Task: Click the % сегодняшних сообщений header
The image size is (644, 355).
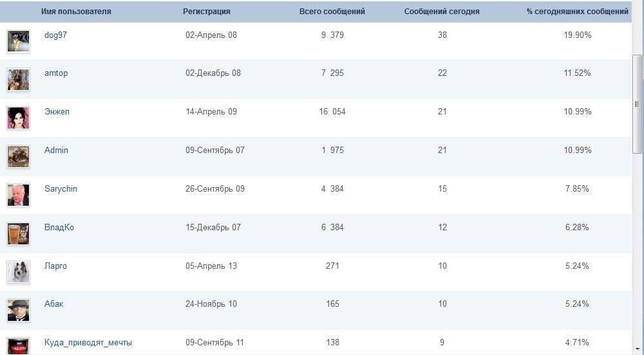Action: [x=578, y=12]
